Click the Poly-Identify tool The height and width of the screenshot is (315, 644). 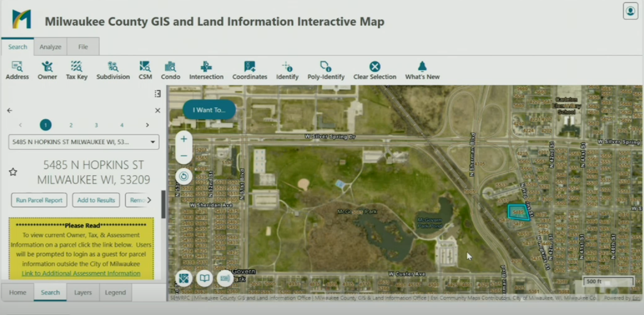pos(326,70)
